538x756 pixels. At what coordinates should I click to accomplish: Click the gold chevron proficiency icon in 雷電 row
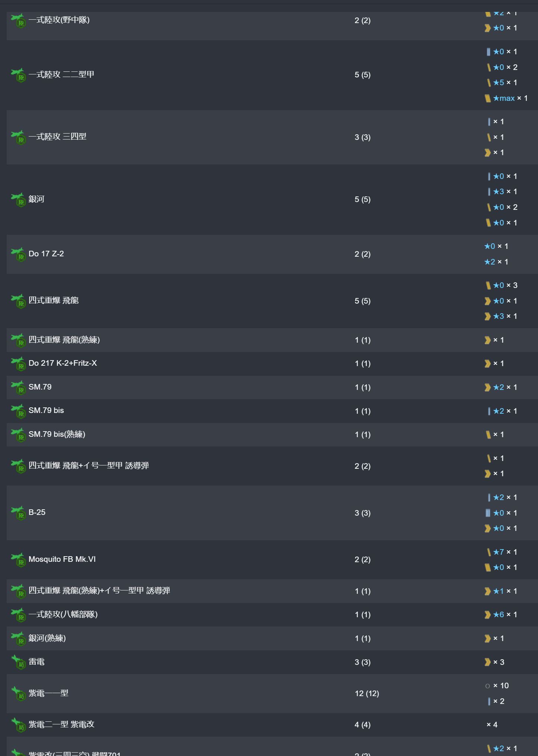click(x=487, y=662)
